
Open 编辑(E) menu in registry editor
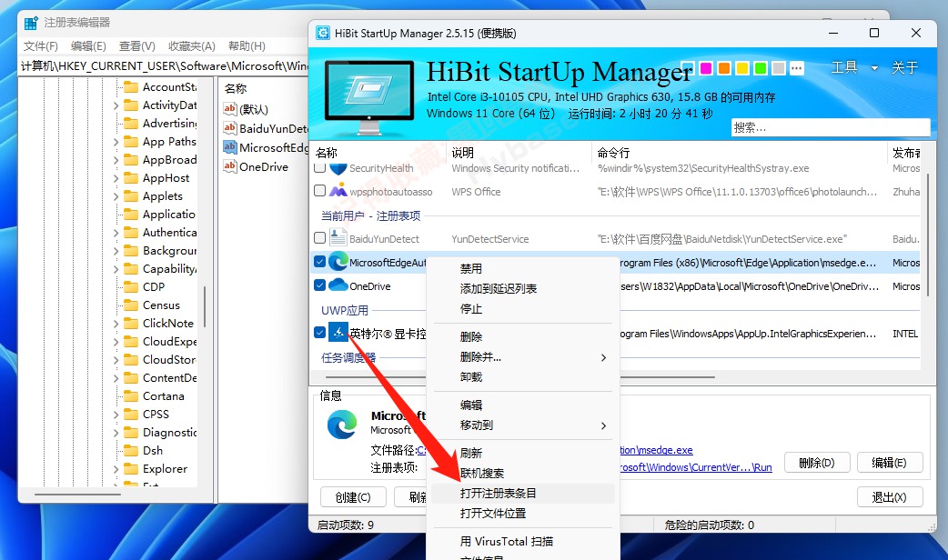click(88, 46)
